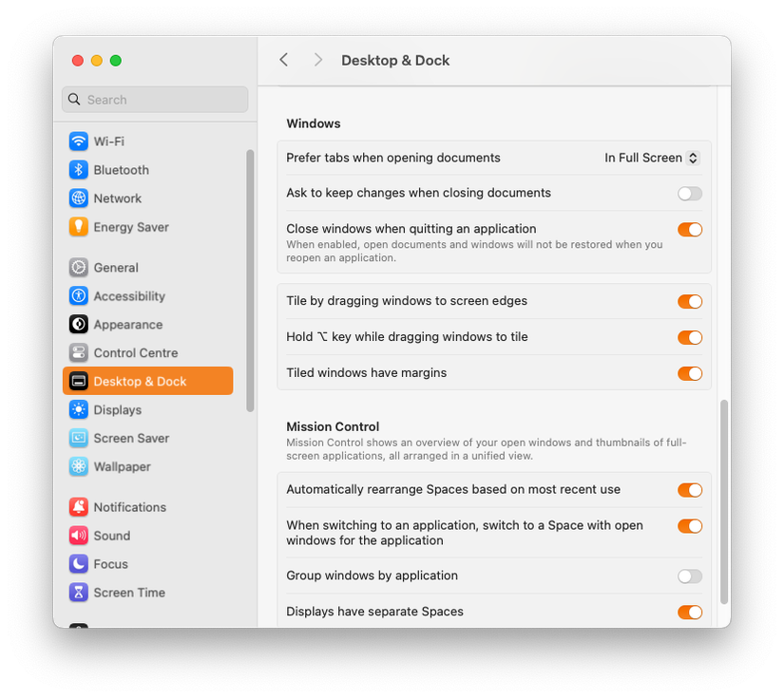This screenshot has height=698, width=784.
Task: Select Network in the sidebar
Action: pos(113,198)
